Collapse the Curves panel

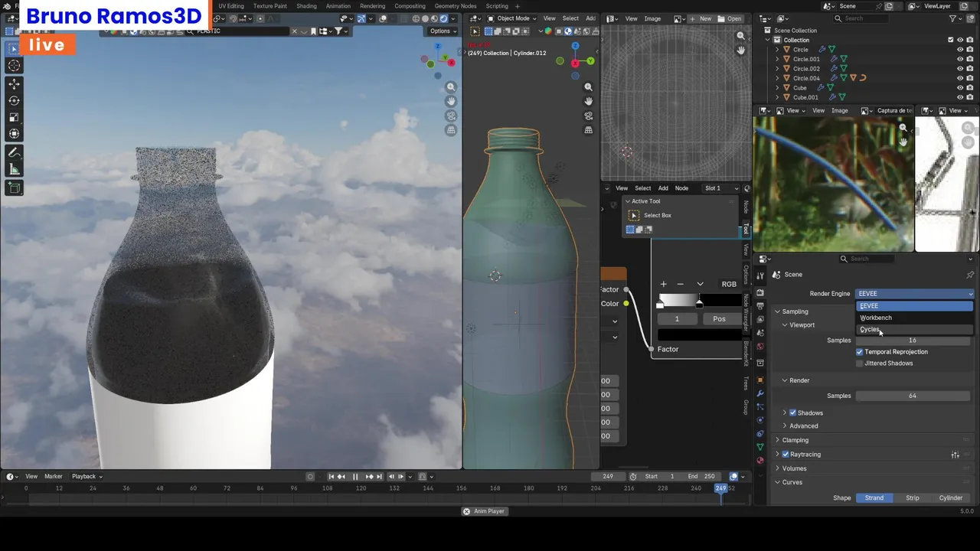point(778,482)
